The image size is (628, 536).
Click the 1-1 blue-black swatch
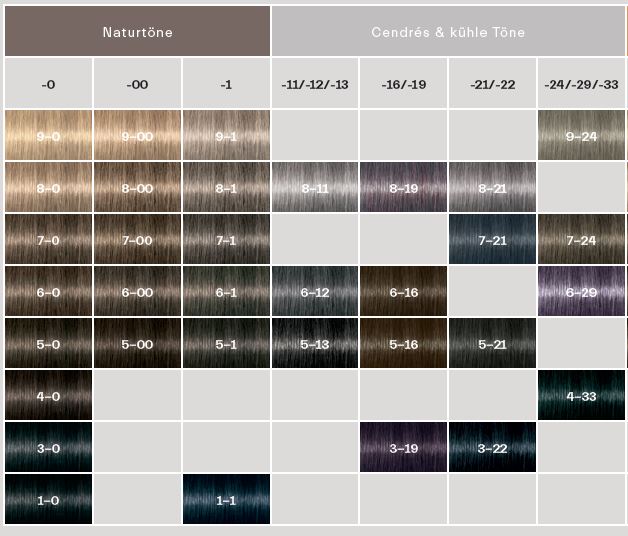(226, 499)
